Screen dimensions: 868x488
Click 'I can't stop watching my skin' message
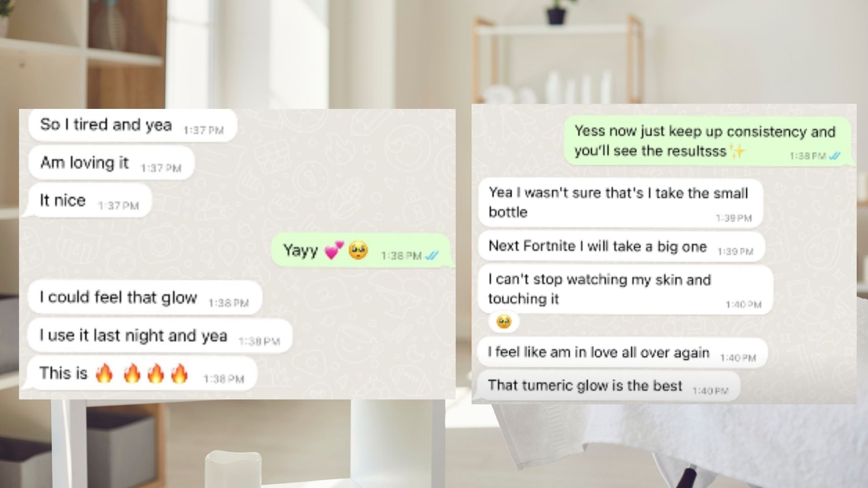[x=626, y=290]
